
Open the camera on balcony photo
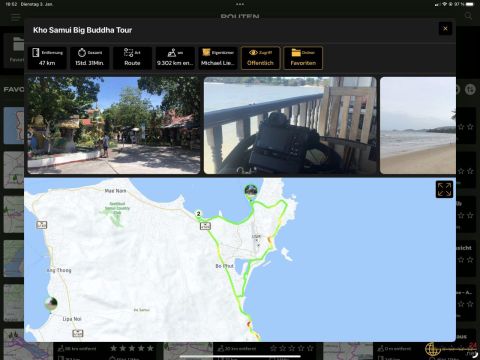290,125
